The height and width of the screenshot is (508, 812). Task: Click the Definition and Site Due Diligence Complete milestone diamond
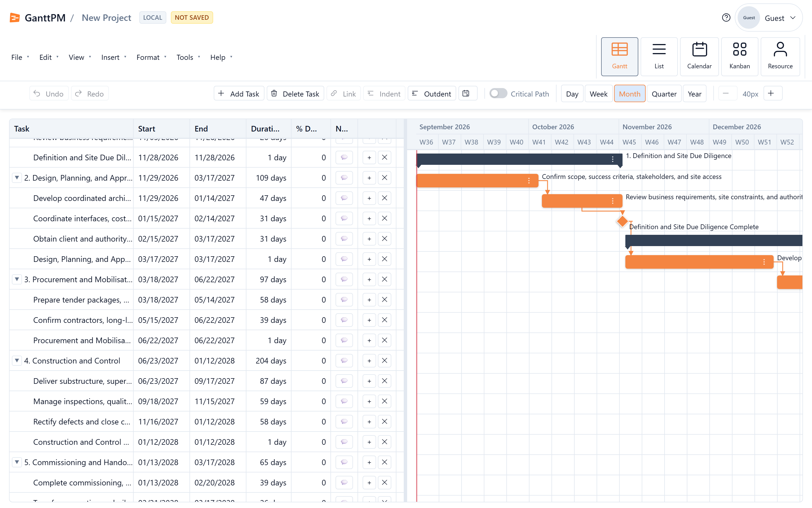point(623,222)
